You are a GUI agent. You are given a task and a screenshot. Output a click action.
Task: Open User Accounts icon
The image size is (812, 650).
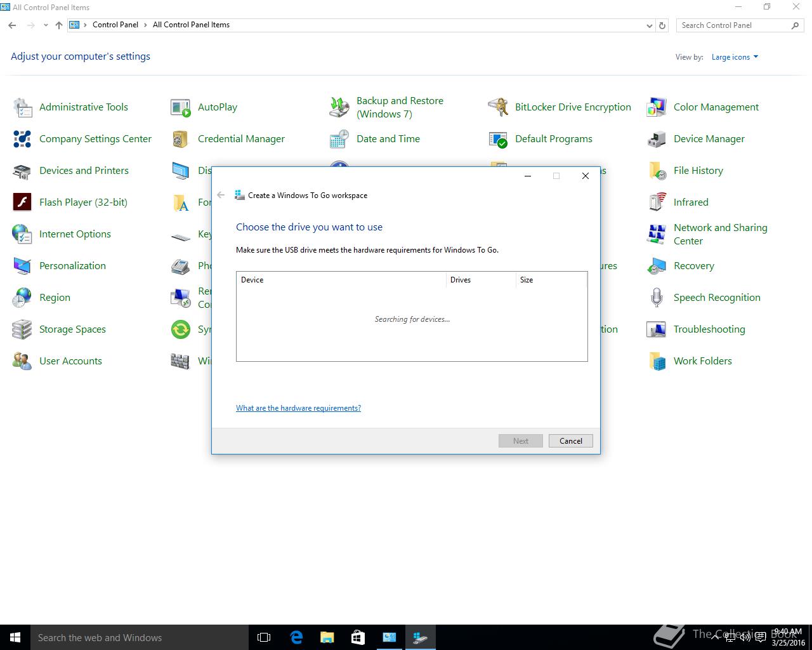coord(23,361)
